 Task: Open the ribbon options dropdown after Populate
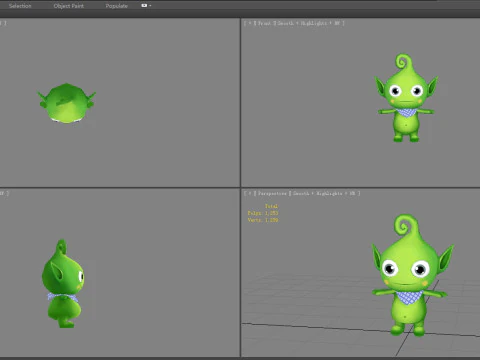pyautogui.click(x=146, y=6)
